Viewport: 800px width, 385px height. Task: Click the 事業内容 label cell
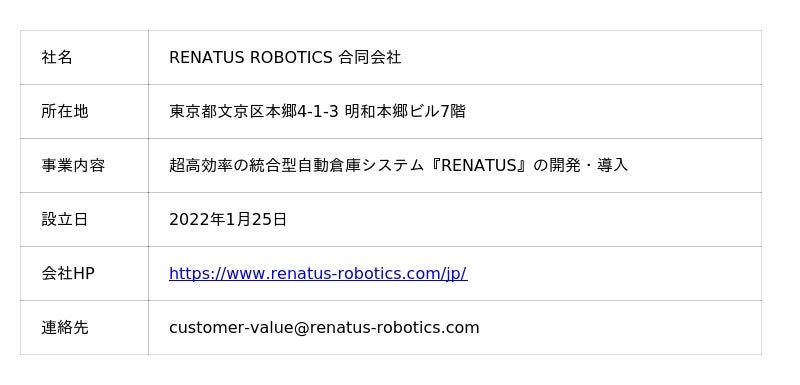click(84, 165)
